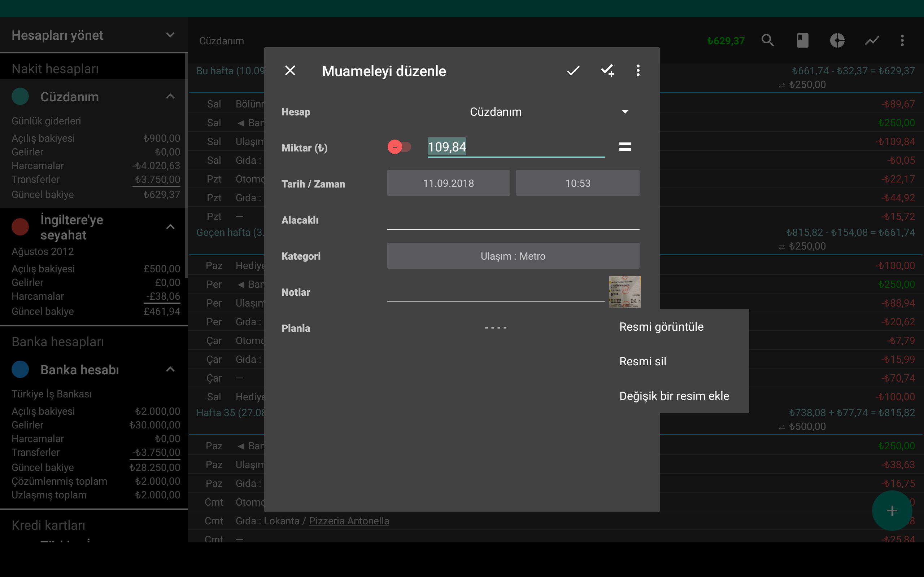Click the save checkmark icon

tap(573, 71)
